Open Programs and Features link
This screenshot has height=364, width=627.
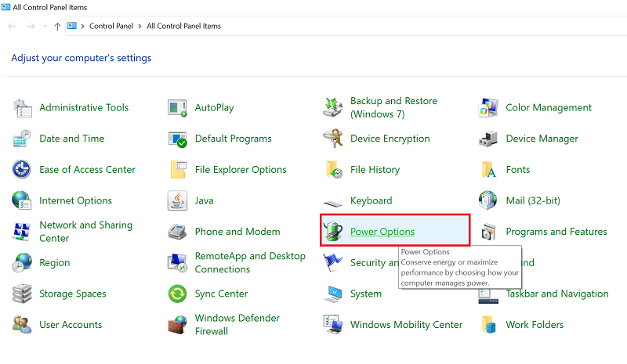(x=556, y=232)
